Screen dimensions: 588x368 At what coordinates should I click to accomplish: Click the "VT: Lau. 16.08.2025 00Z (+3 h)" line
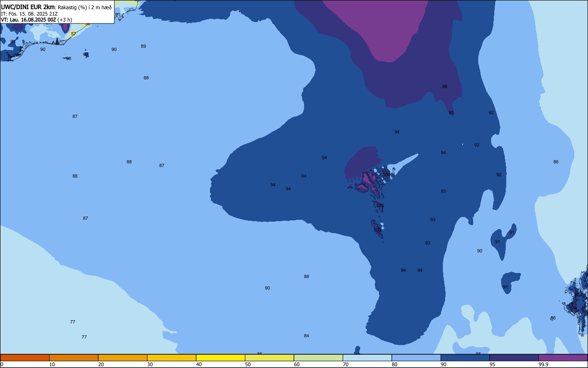[x=36, y=20]
